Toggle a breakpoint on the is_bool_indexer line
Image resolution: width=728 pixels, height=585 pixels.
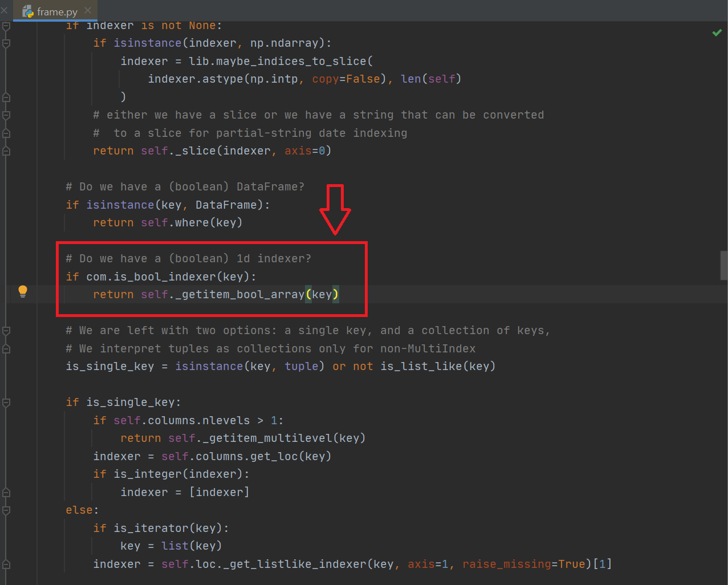[51, 277]
